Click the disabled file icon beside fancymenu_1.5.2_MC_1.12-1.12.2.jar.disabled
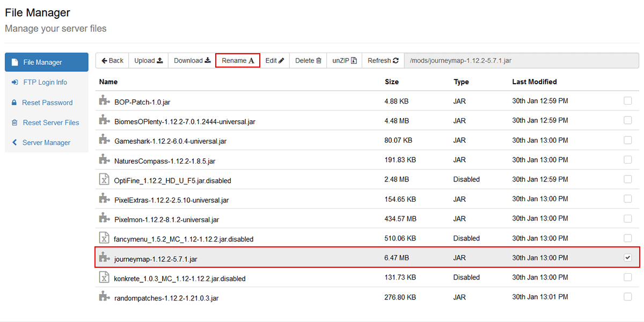 pyautogui.click(x=104, y=238)
